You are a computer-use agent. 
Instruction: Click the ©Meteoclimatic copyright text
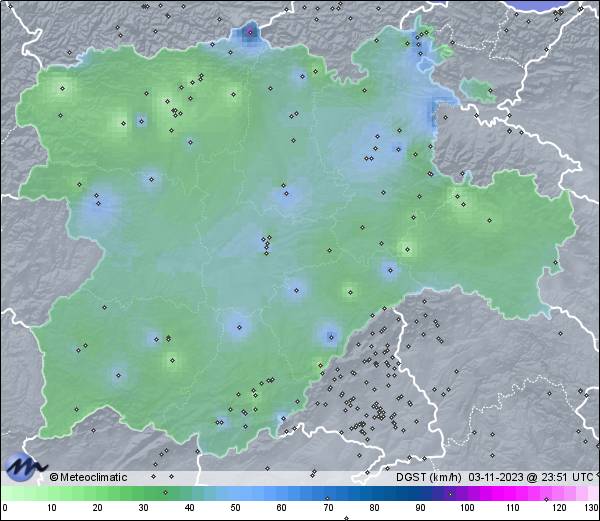(88, 477)
